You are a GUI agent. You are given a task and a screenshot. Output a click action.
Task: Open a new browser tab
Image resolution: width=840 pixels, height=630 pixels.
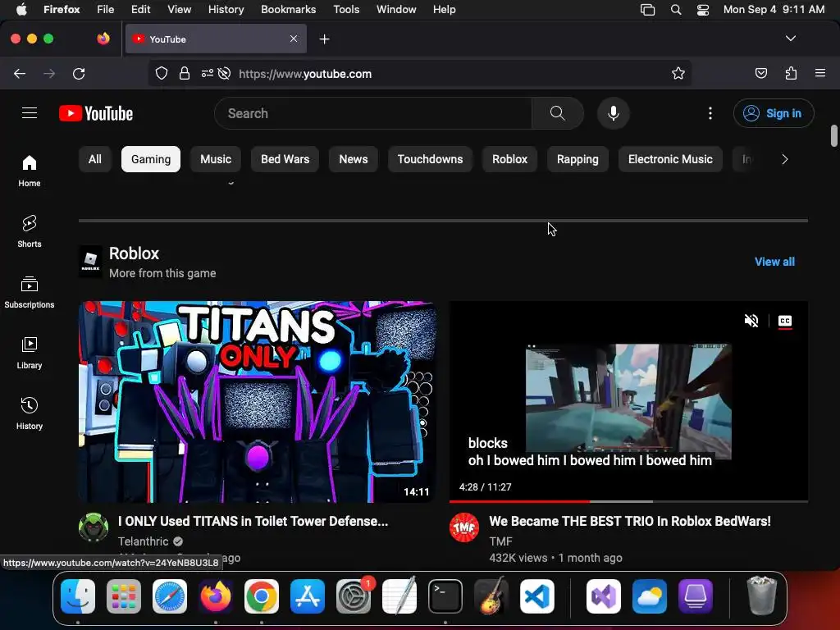point(324,39)
